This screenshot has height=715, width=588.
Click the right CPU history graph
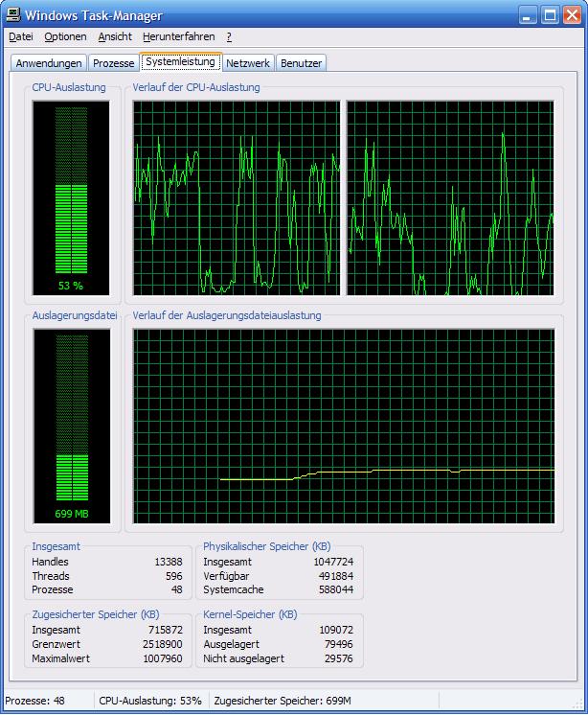pos(450,197)
